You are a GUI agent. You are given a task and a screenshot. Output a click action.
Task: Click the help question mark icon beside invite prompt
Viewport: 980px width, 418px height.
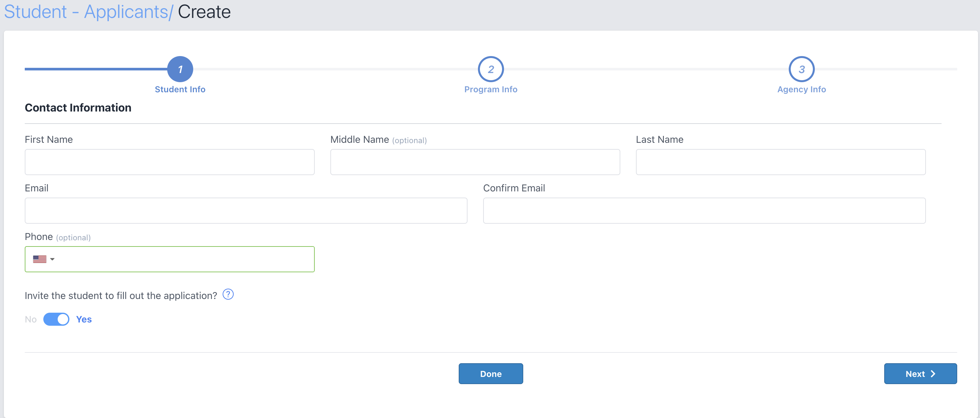tap(228, 294)
